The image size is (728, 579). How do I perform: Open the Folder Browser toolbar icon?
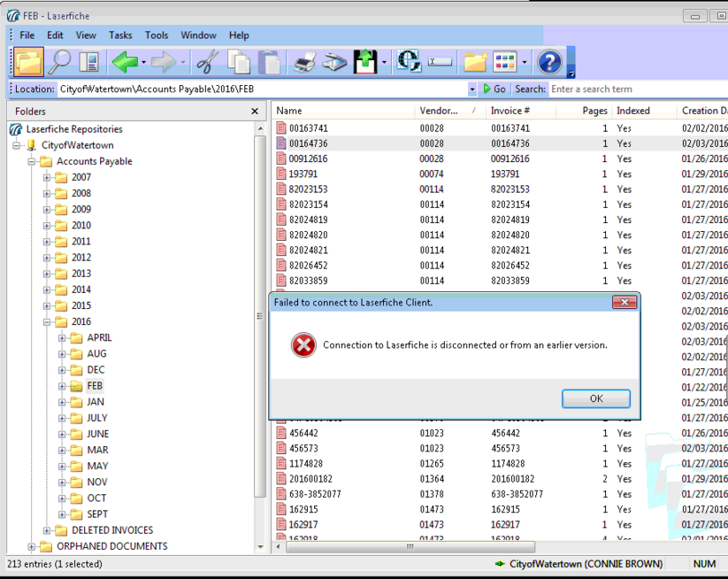click(28, 62)
